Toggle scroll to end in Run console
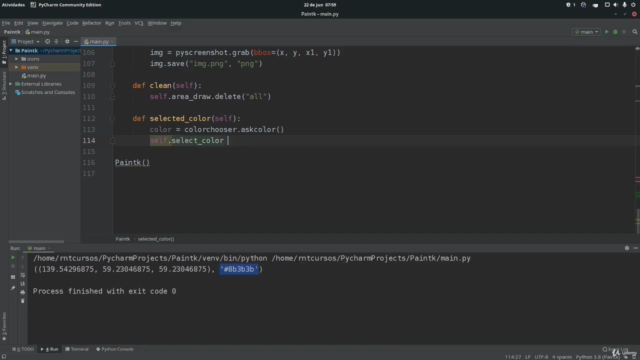 22,284
